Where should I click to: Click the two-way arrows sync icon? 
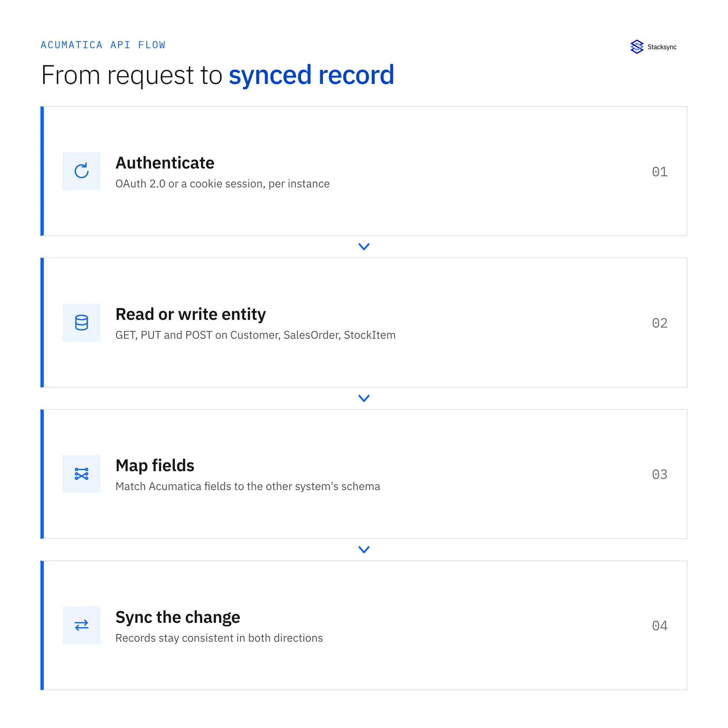pyautogui.click(x=81, y=626)
